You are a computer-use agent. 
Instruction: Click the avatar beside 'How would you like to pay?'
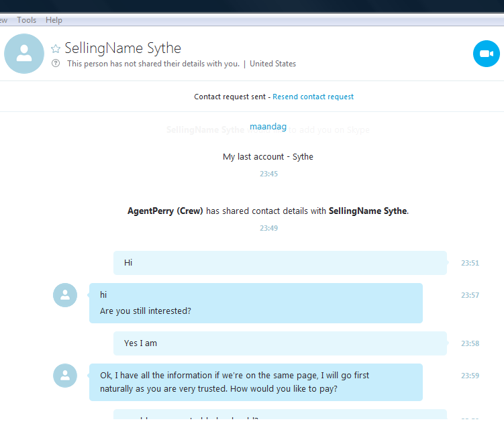coord(65,376)
